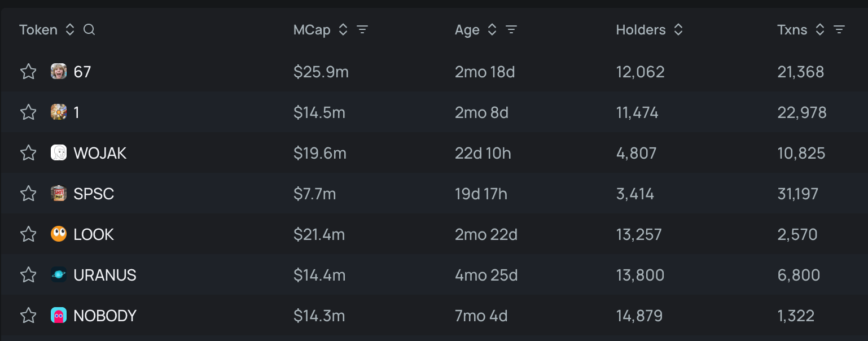Open the NOBODY token name link
868x341 pixels.
pyautogui.click(x=105, y=316)
